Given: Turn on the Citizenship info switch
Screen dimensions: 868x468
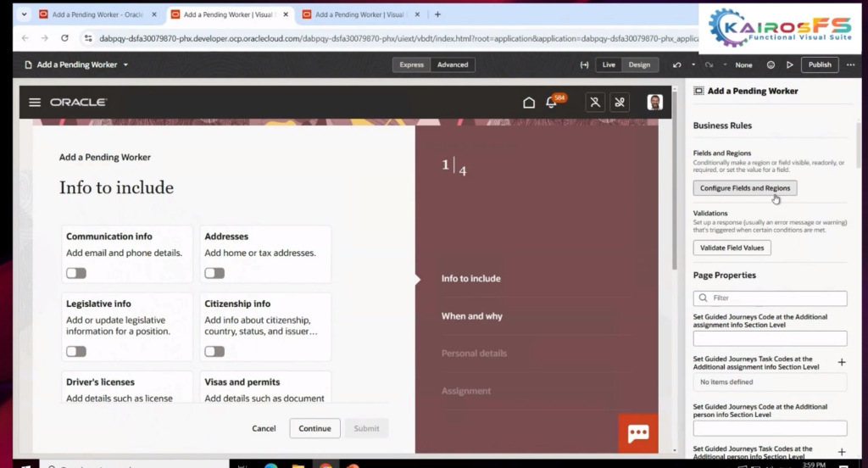Looking at the screenshot, I should coord(214,351).
